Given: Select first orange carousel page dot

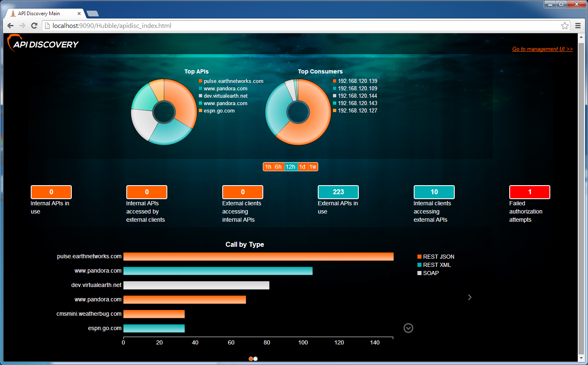Looking at the screenshot, I should click(x=251, y=359).
